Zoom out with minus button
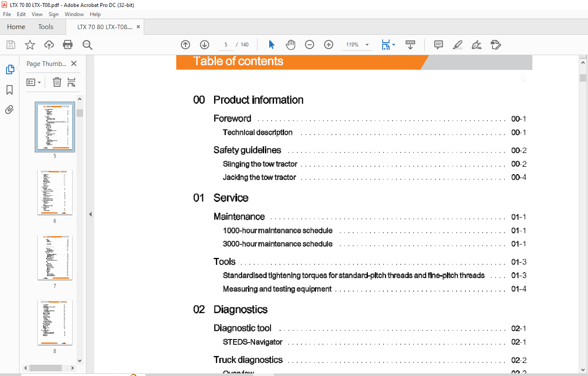Image resolution: width=588 pixels, height=376 pixels. pyautogui.click(x=310, y=45)
